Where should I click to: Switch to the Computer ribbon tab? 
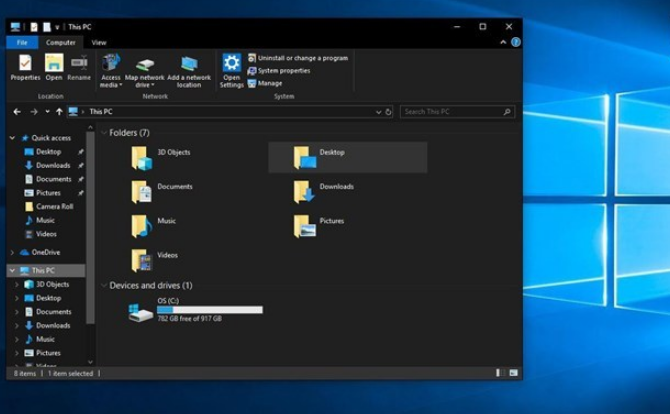(61, 42)
